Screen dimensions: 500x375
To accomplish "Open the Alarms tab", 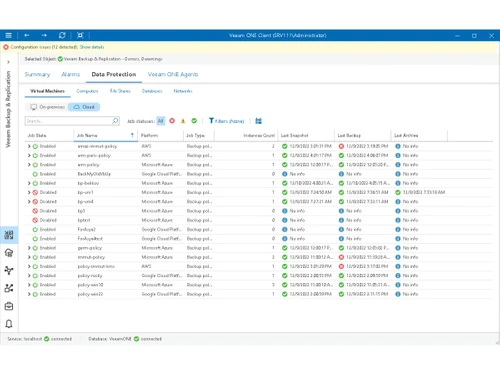I will click(x=71, y=74).
